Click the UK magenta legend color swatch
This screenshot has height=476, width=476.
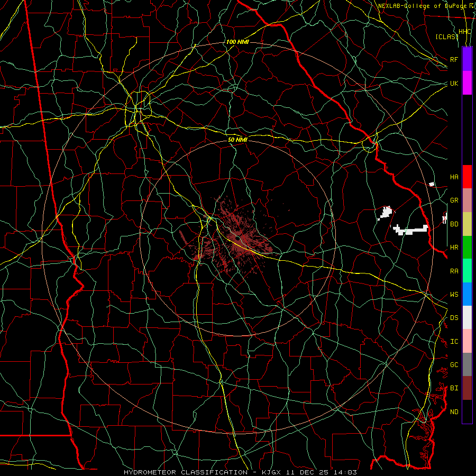click(x=467, y=83)
